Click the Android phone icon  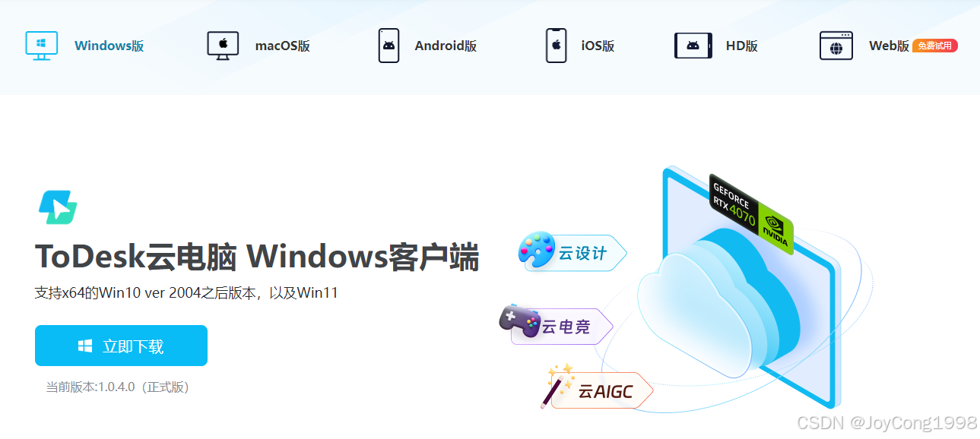coord(389,46)
